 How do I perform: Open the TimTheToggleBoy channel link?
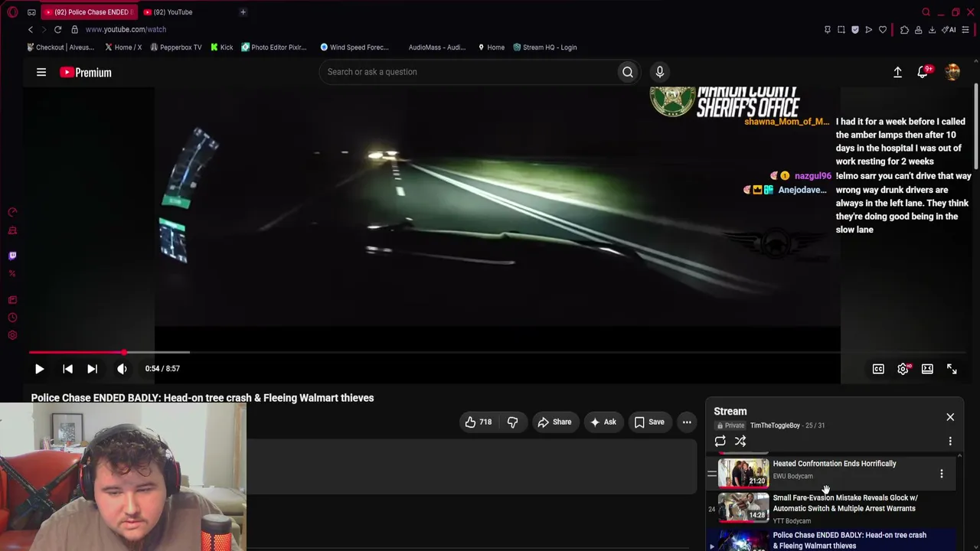775,425
